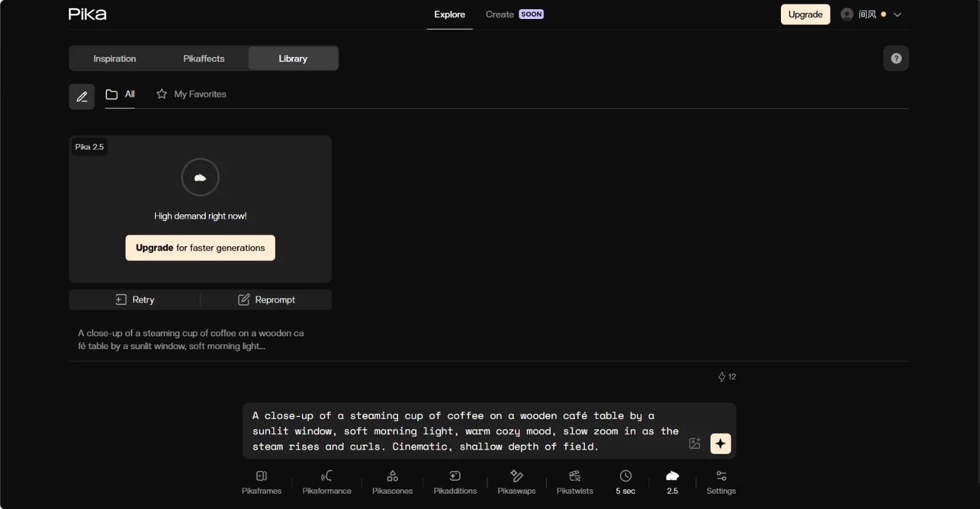Choose the Pikadditions tool
The height and width of the screenshot is (509, 980).
coord(455,482)
